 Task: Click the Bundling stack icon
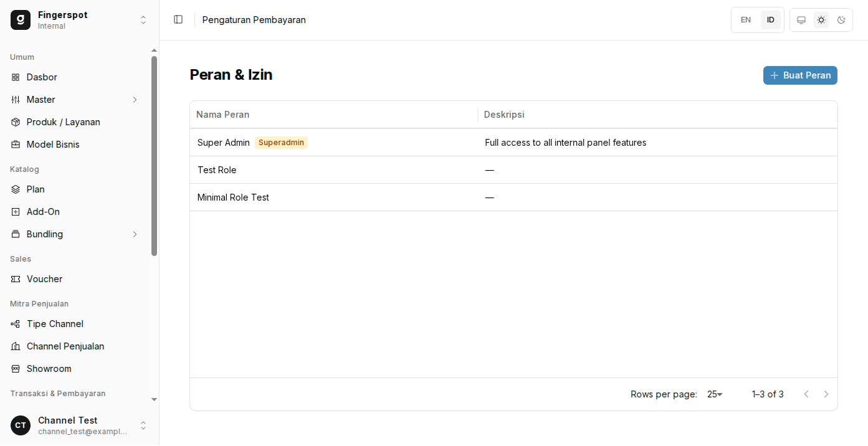coord(16,234)
